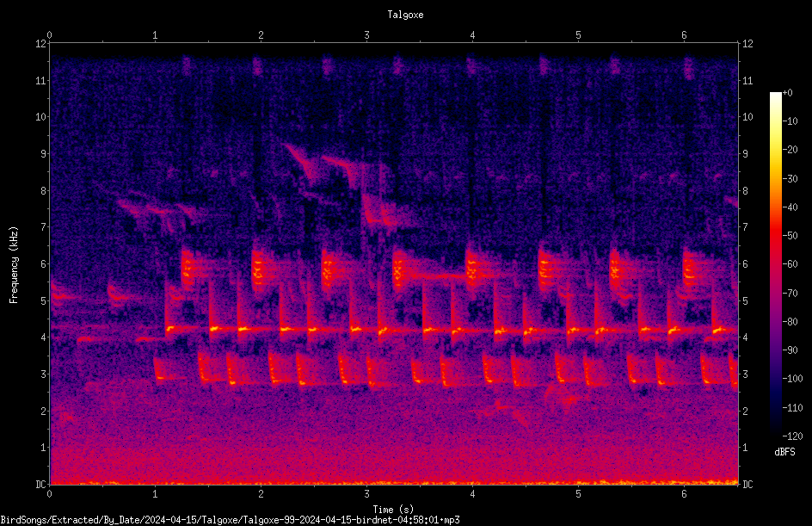Screen dimensions: 812x526
Task: Click the 2 second mark on the top time axis
Action: coord(261,35)
